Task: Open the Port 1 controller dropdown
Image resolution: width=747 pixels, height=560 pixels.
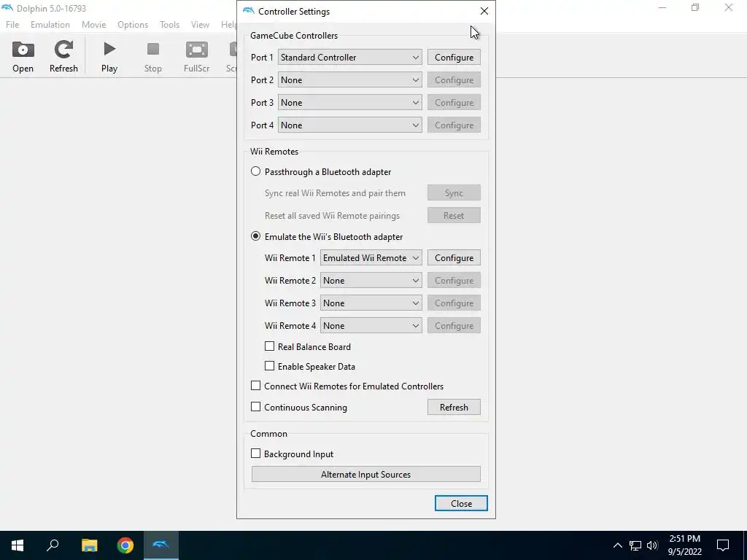Action: 349,57
